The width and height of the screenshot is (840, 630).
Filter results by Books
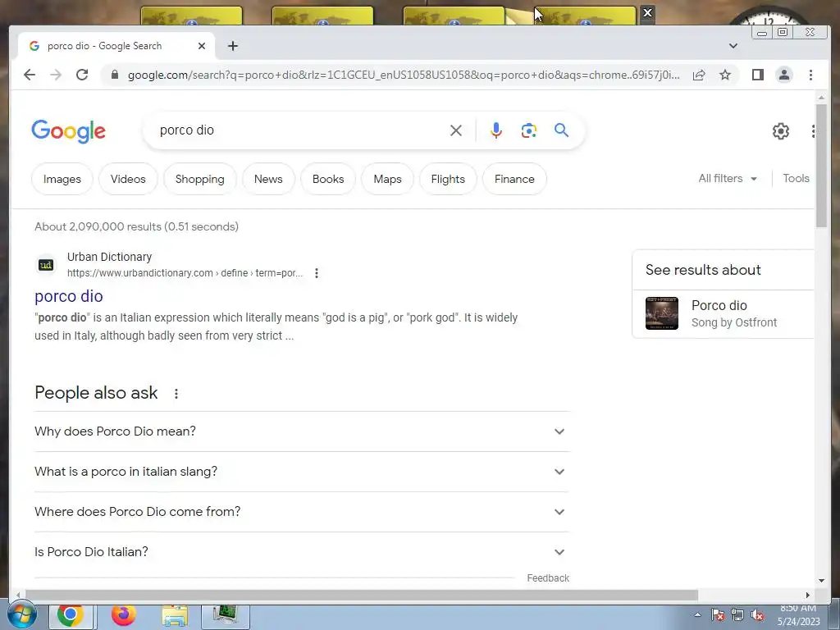tap(328, 179)
